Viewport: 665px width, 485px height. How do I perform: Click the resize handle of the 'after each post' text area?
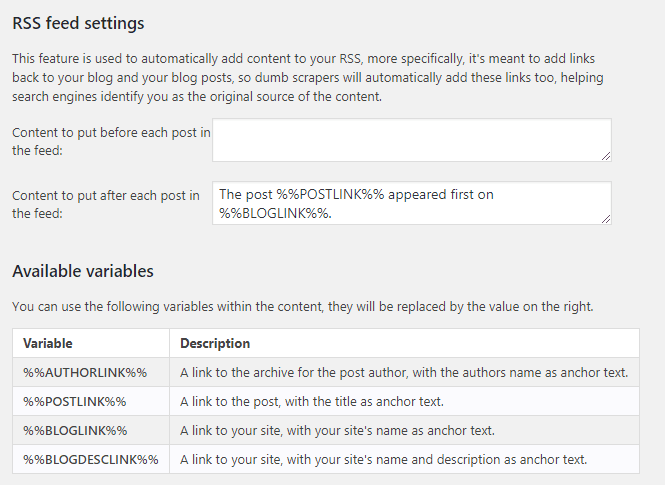(605, 217)
